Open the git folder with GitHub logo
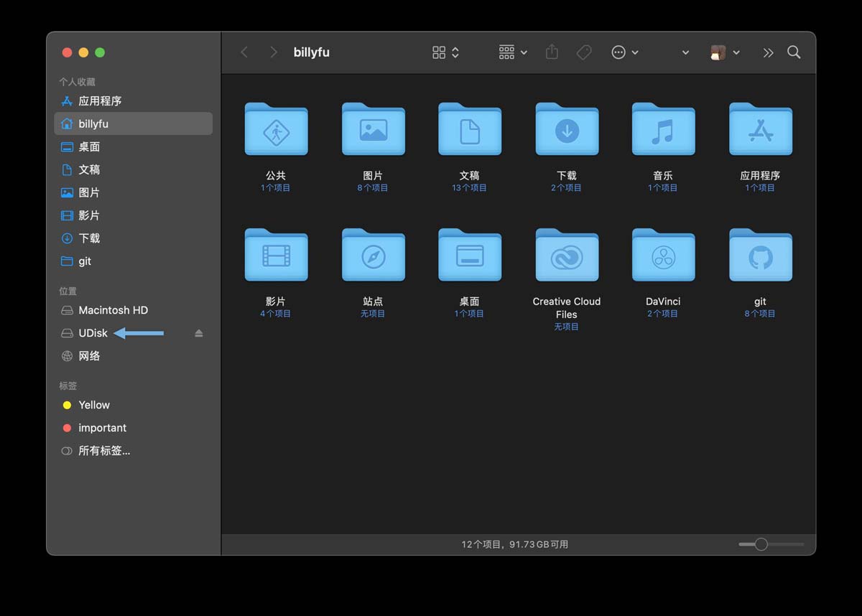Screen dimensions: 862x616 760,256
